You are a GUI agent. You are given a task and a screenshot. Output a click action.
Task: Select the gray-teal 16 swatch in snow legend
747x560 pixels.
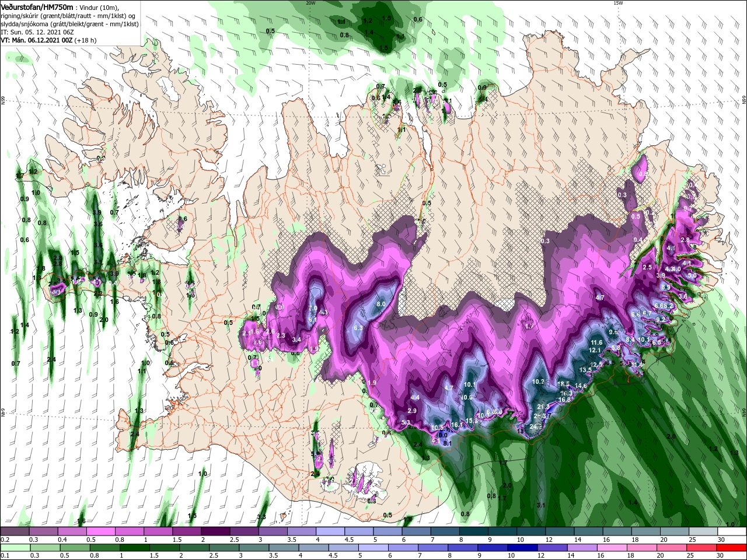(617, 531)
